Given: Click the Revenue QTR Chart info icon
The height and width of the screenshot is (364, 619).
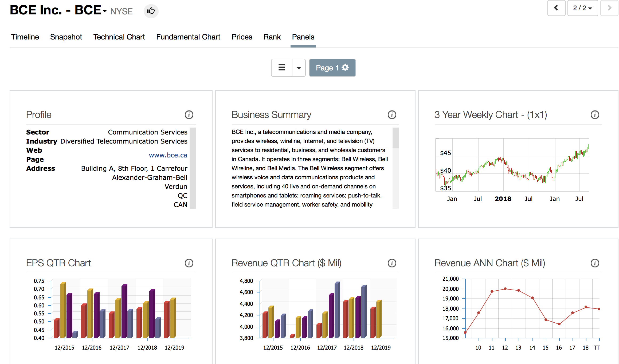Looking at the screenshot, I should tap(392, 263).
